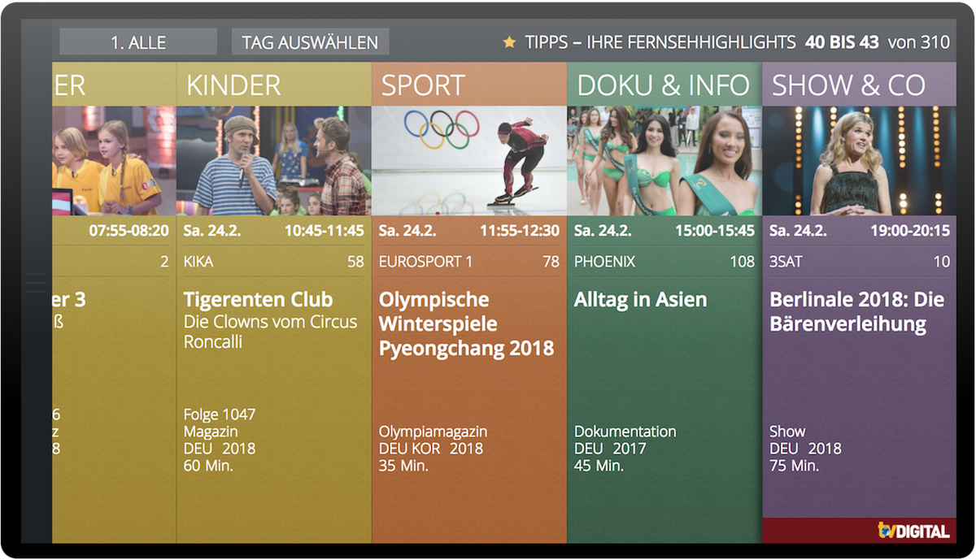Click the KIKA channel name
The height and width of the screenshot is (560, 976).
(x=198, y=262)
